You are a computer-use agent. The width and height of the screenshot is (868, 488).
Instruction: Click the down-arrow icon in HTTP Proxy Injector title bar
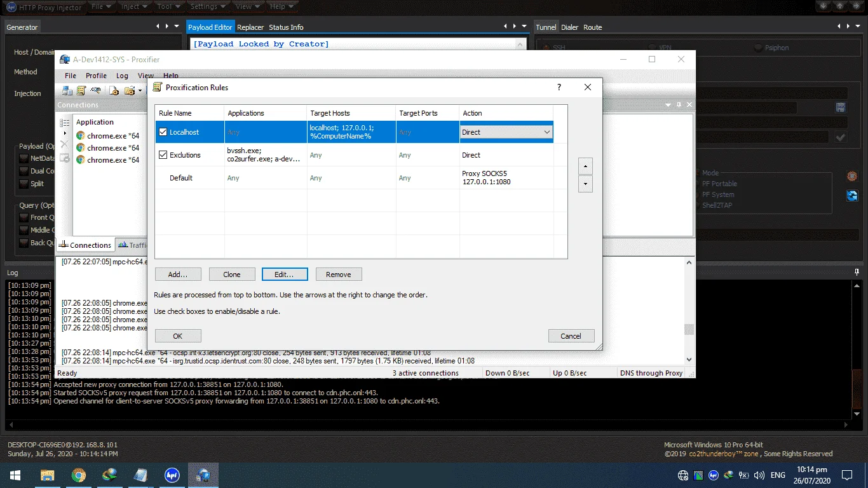pyautogui.click(x=825, y=6)
